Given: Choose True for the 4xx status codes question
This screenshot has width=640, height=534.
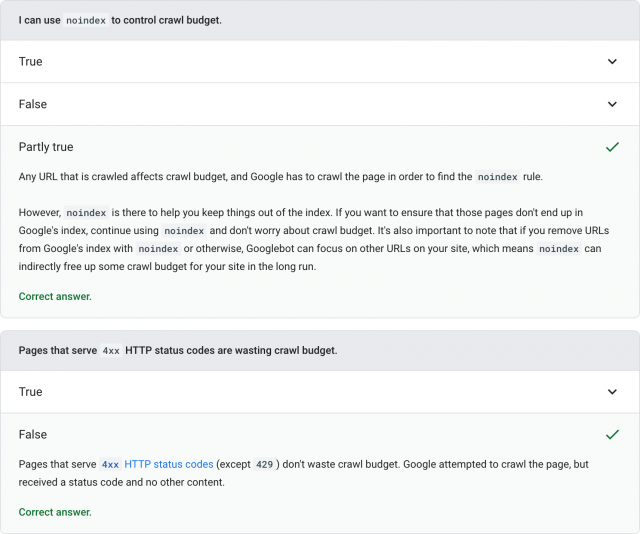Looking at the screenshot, I should 31,392.
